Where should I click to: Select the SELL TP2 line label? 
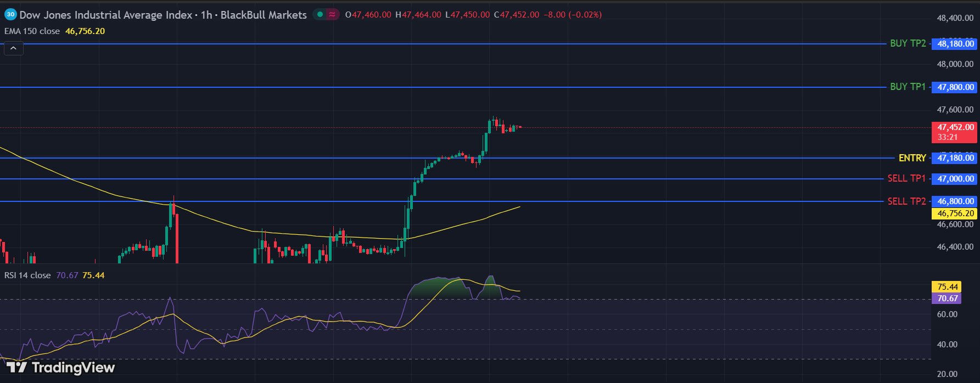tap(906, 201)
